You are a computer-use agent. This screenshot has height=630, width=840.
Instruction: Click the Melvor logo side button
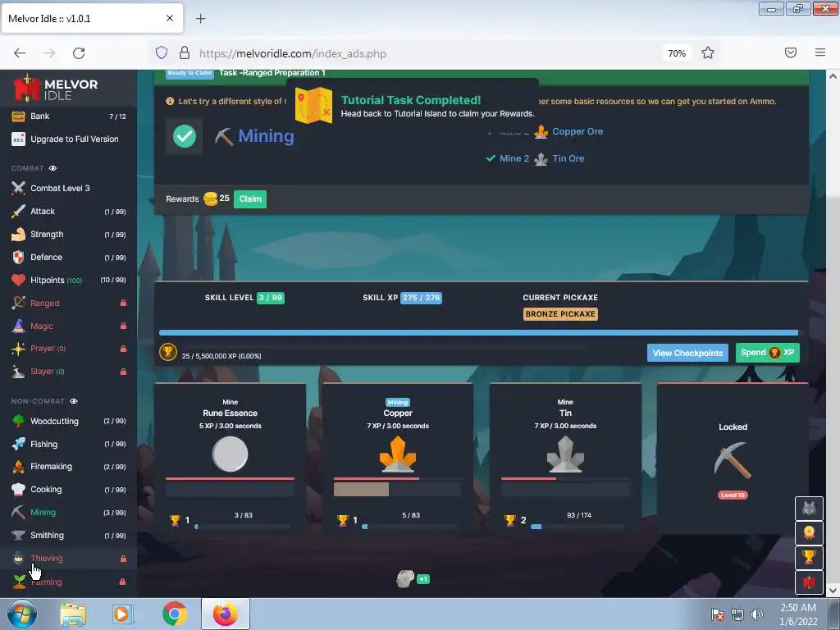point(808,582)
